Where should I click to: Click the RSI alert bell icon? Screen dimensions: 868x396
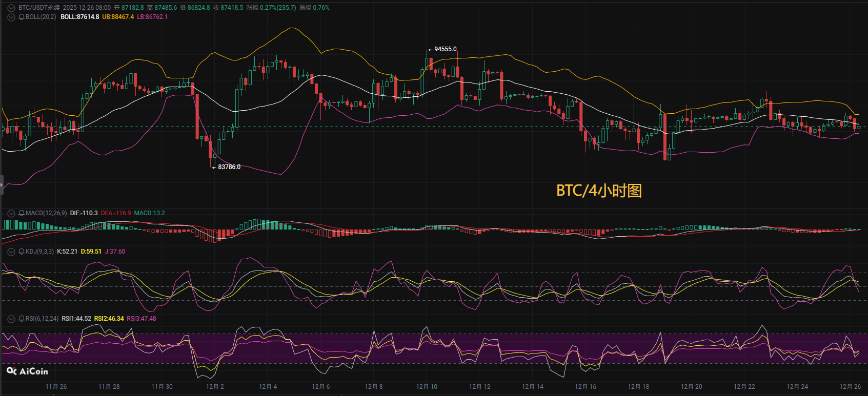click(x=22, y=319)
